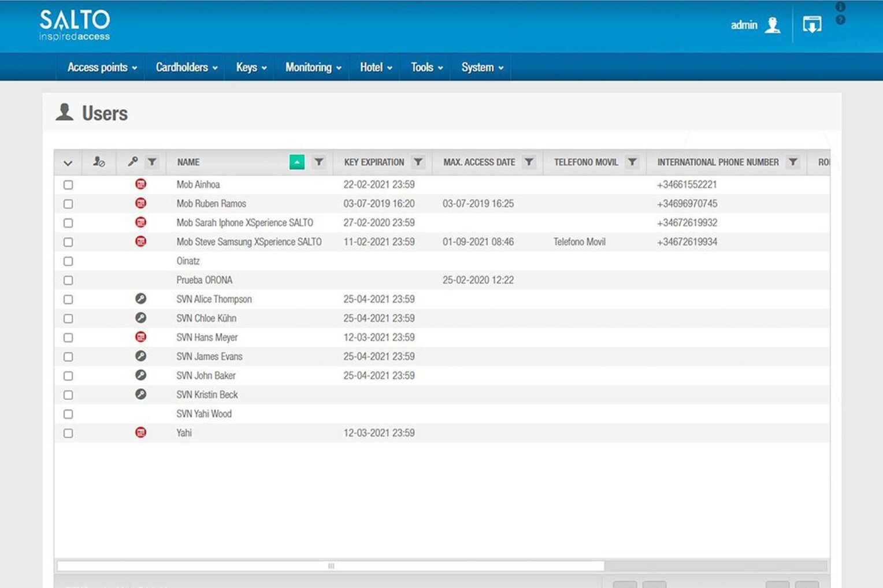Tick the checkbox beside Yahi
Image resolution: width=883 pixels, height=588 pixels.
tap(68, 433)
